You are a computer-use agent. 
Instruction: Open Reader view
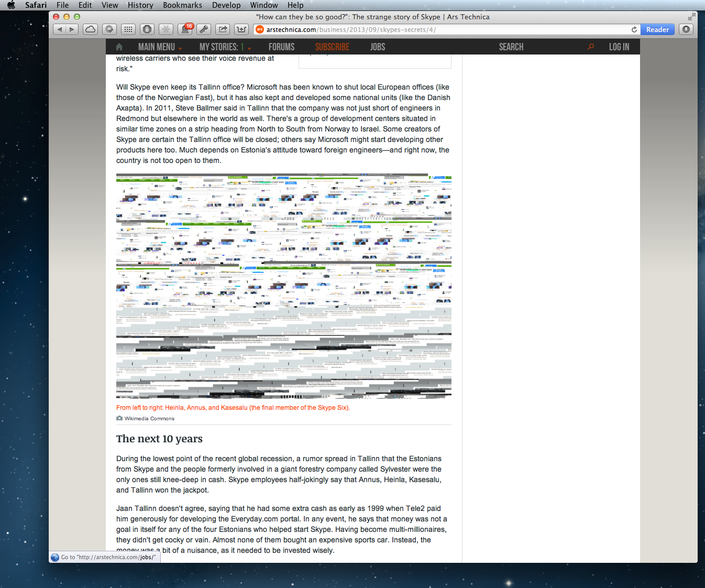point(657,30)
